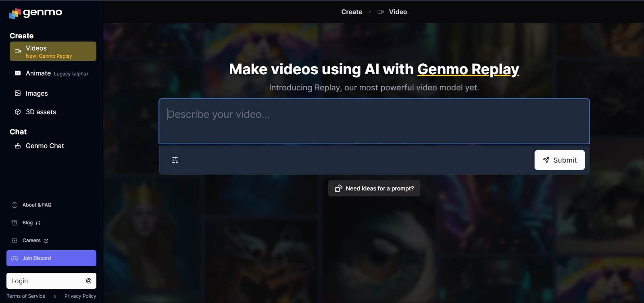644x303 pixels.
Task: Click the external link icon after Careers
Action: 46,241
